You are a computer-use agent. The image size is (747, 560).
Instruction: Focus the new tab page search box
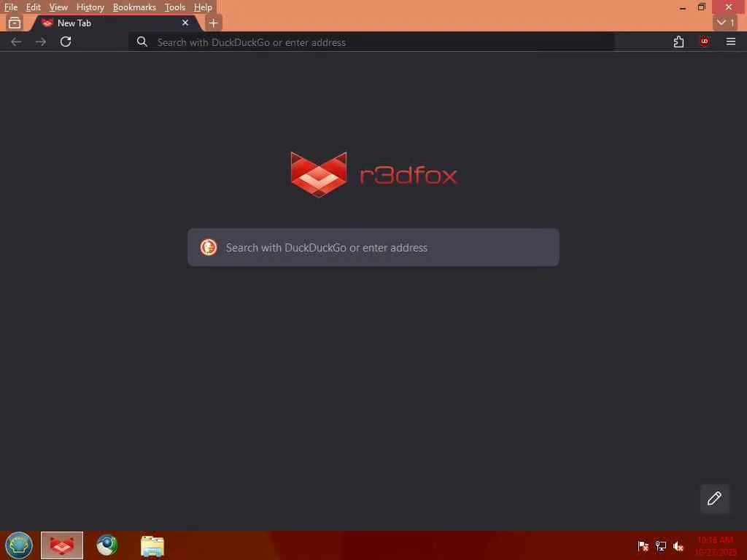pyautogui.click(x=373, y=247)
